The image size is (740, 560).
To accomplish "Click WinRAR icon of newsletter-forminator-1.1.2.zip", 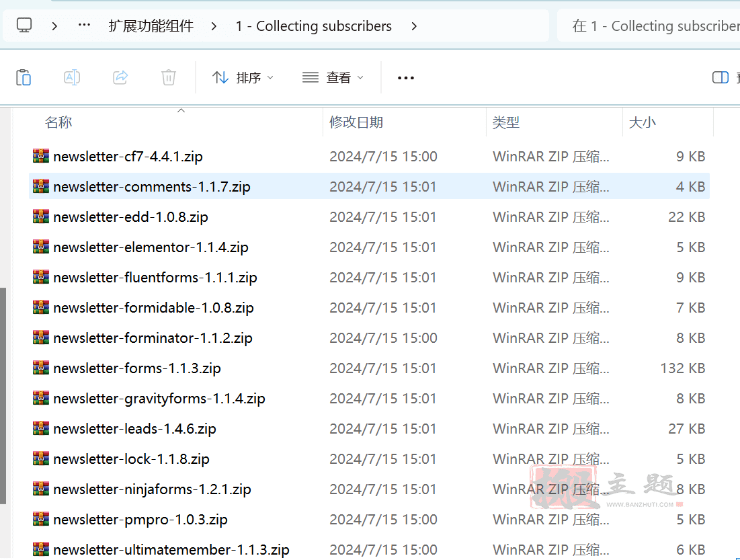I will pos(41,337).
